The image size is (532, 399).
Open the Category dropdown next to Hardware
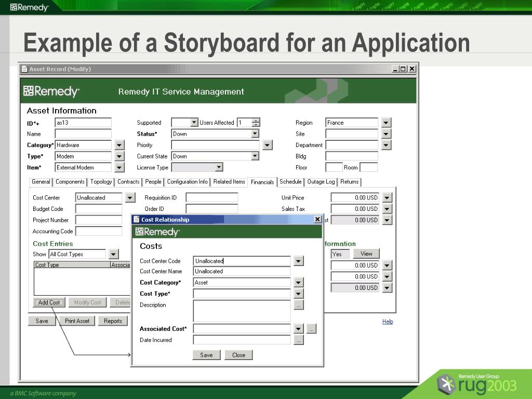(x=119, y=145)
